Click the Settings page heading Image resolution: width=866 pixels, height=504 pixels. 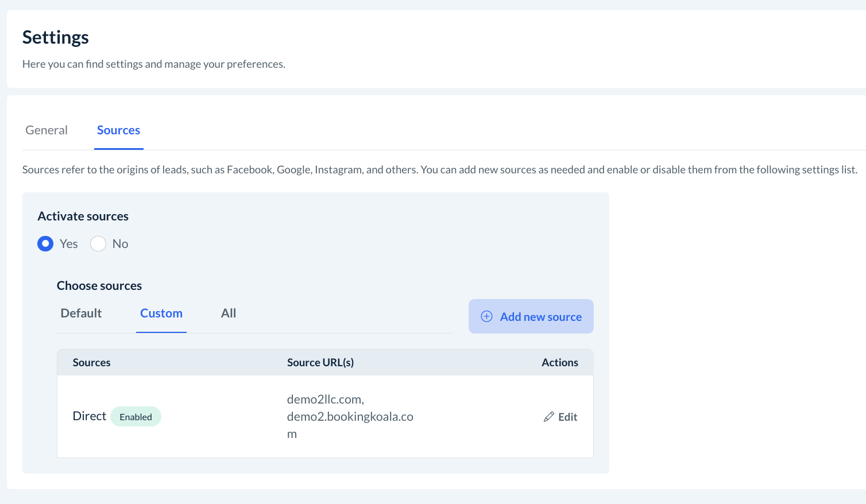pos(56,37)
